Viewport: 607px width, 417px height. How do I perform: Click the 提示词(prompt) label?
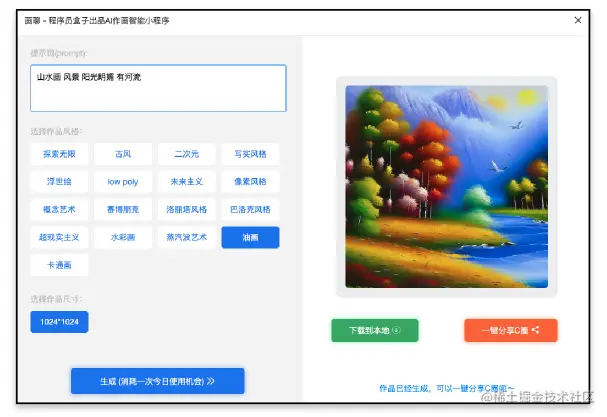[59, 53]
